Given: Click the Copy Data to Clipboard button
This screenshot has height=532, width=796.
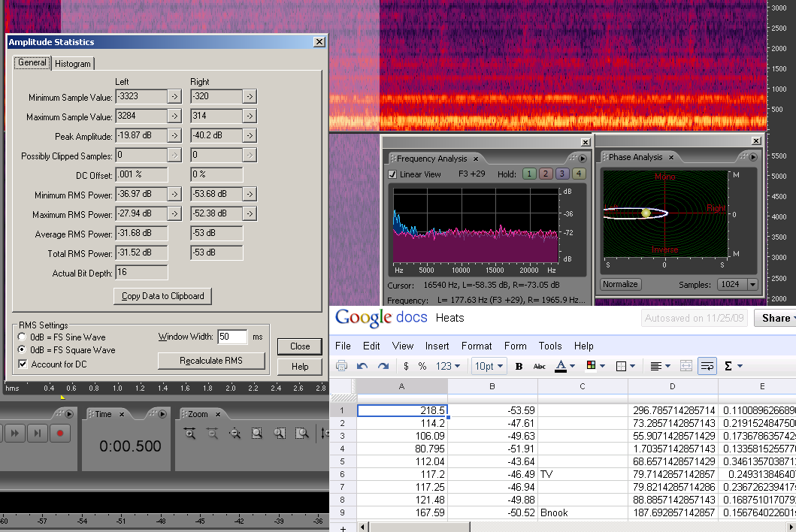Looking at the screenshot, I should (162, 296).
